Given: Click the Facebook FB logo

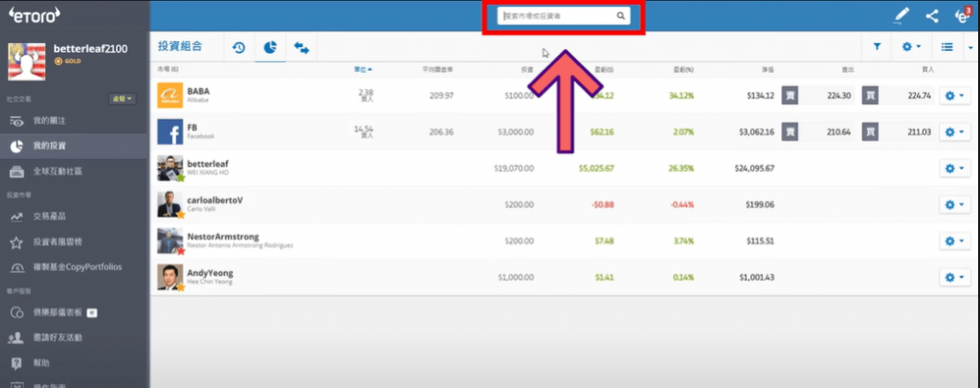Looking at the screenshot, I should pos(170,132).
